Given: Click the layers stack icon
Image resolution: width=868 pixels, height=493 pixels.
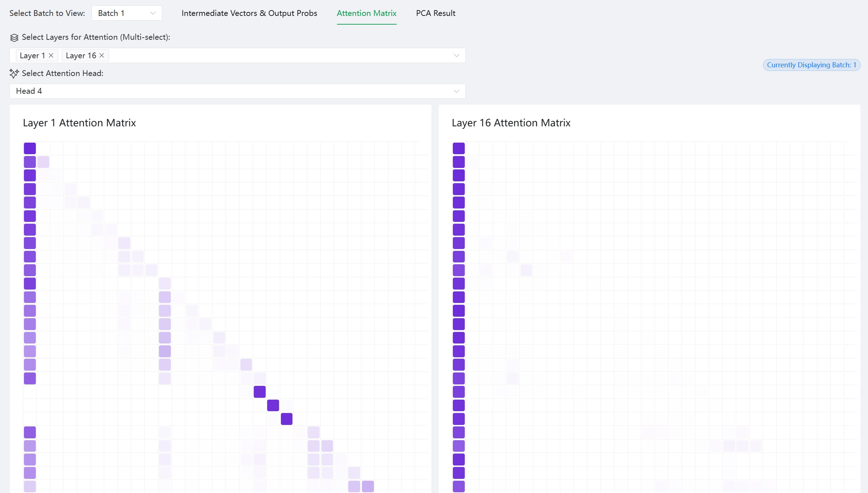Looking at the screenshot, I should pos(14,38).
